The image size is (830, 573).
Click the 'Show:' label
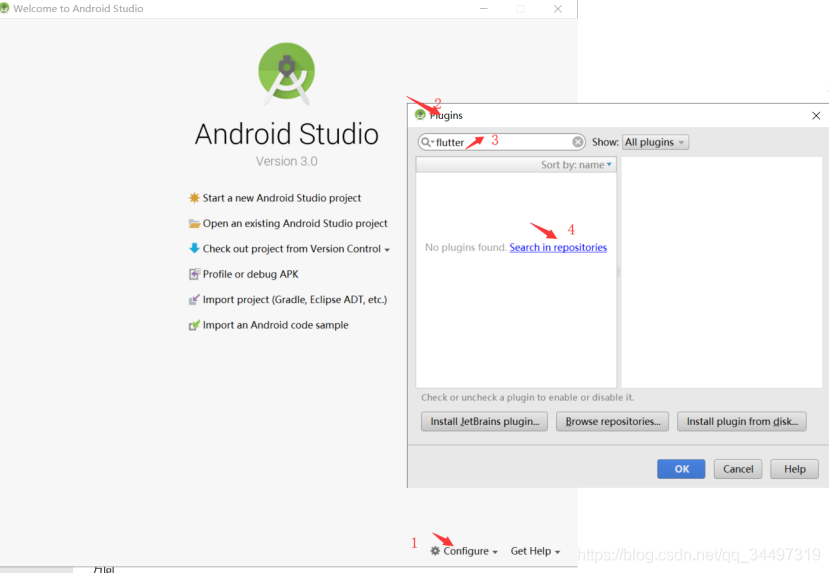pyautogui.click(x=605, y=142)
